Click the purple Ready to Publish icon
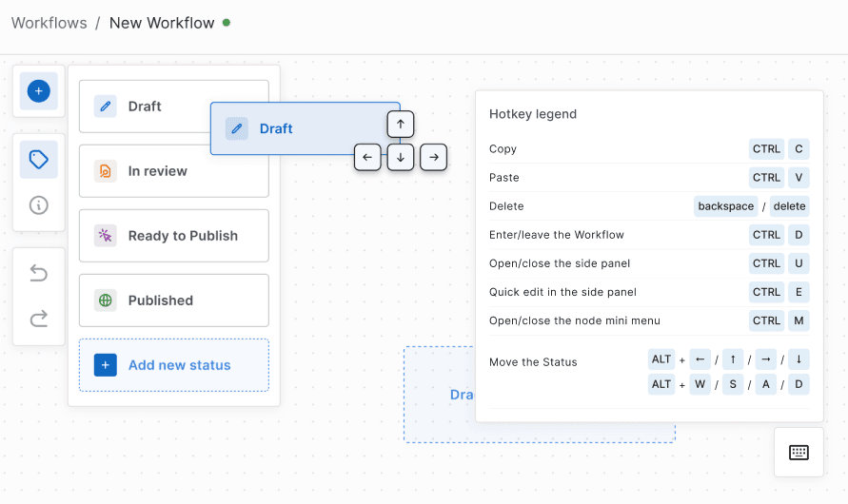This screenshot has height=504, width=848. click(106, 236)
